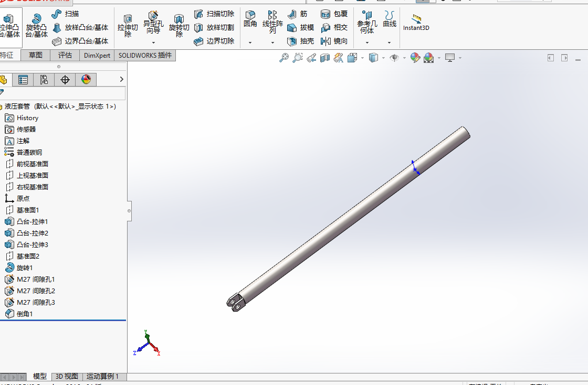
Task: Choose the Lofted Cut (放样切割) tool
Action: (214, 27)
